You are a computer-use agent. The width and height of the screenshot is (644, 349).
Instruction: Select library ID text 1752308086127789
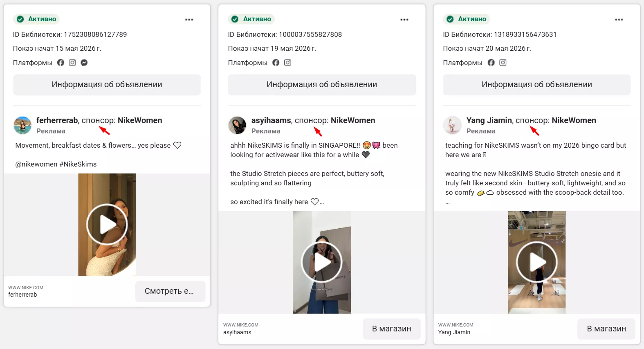coord(95,34)
